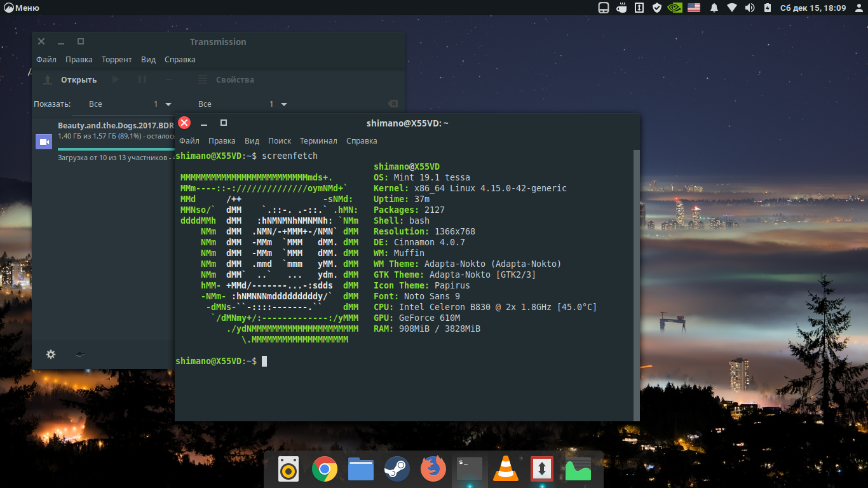Open the sound volume tray icon
The image size is (868, 488).
(750, 8)
